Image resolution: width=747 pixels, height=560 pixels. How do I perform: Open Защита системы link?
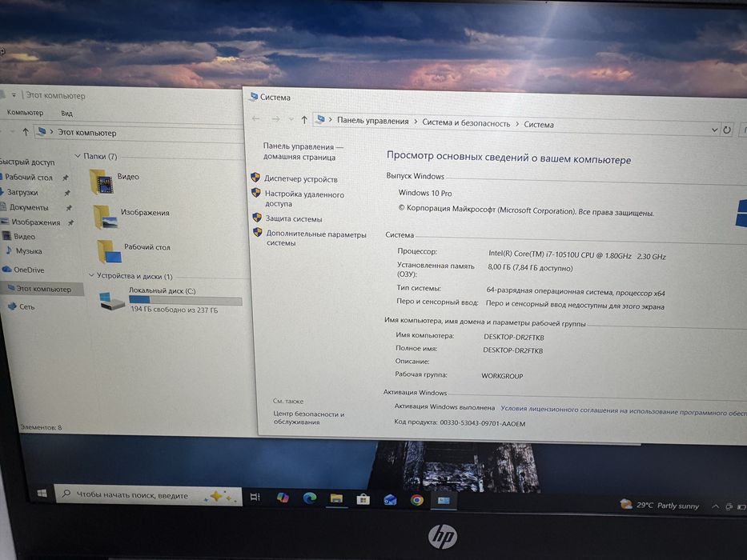(294, 219)
